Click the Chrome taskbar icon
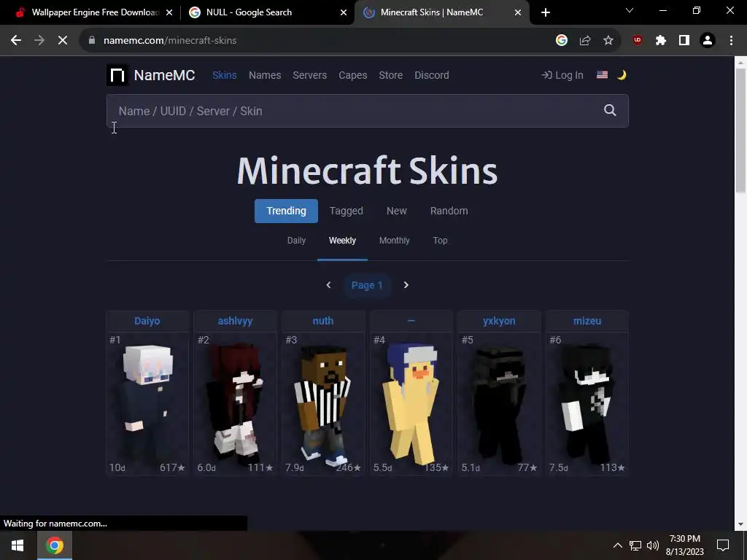This screenshot has height=560, width=747. [55, 545]
